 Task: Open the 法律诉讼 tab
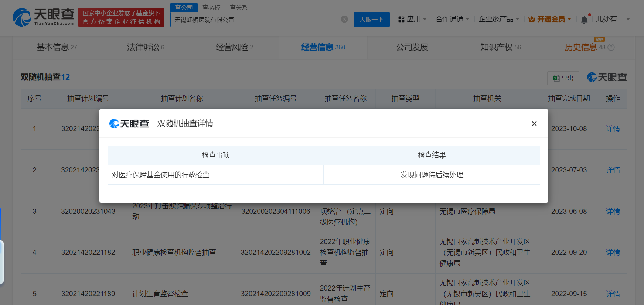point(146,47)
